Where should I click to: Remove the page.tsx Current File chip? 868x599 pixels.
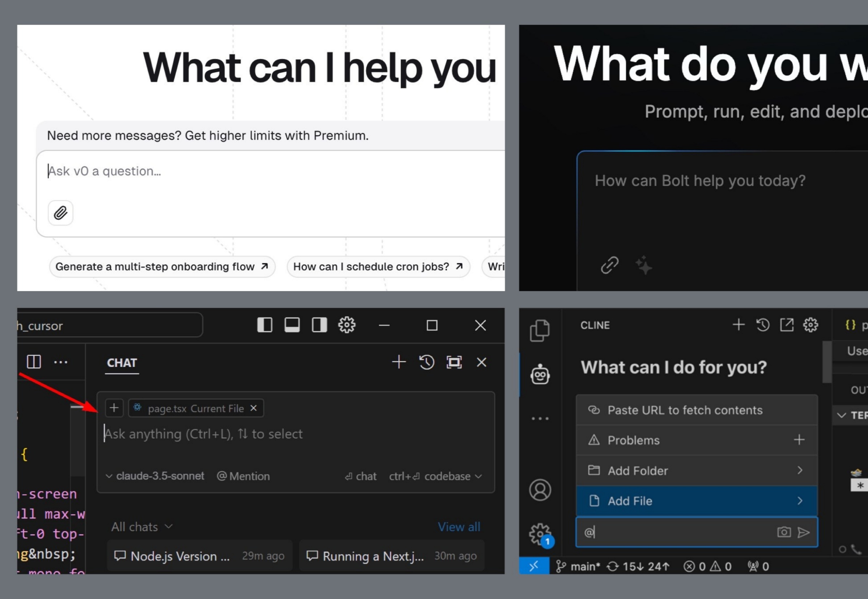click(254, 408)
